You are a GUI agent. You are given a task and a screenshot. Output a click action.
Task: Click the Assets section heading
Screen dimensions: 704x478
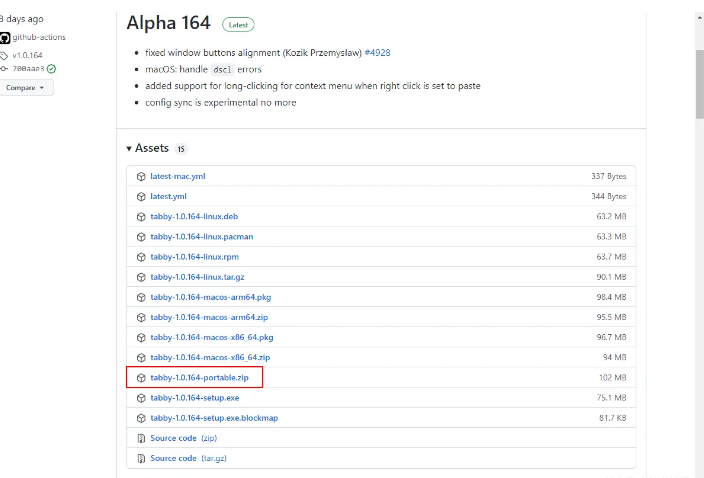click(152, 148)
